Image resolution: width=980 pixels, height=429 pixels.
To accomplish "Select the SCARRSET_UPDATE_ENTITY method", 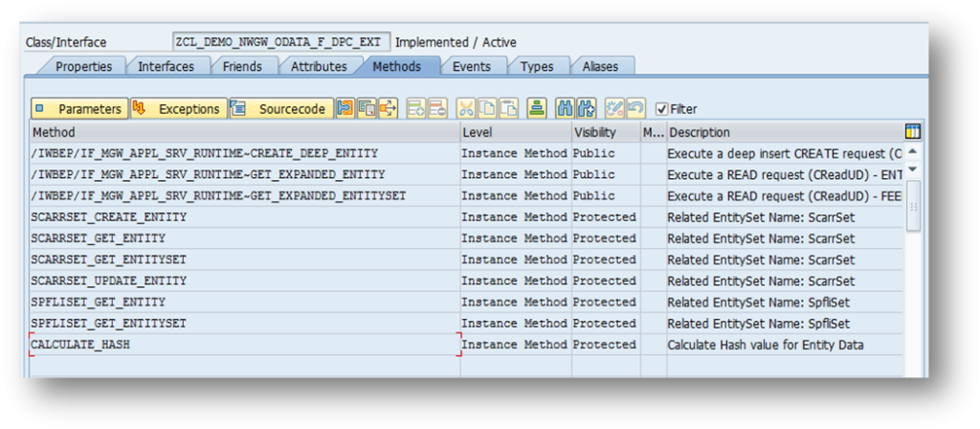I will tap(245, 281).
